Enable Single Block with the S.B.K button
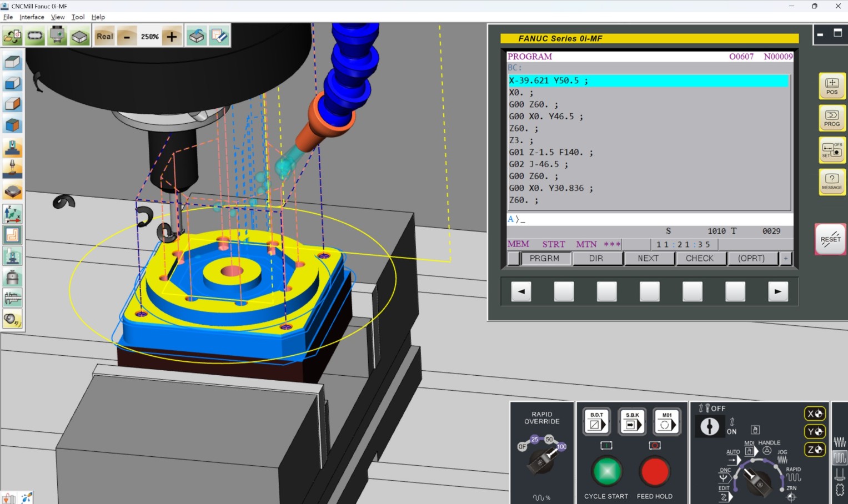This screenshot has width=848, height=504. click(631, 422)
